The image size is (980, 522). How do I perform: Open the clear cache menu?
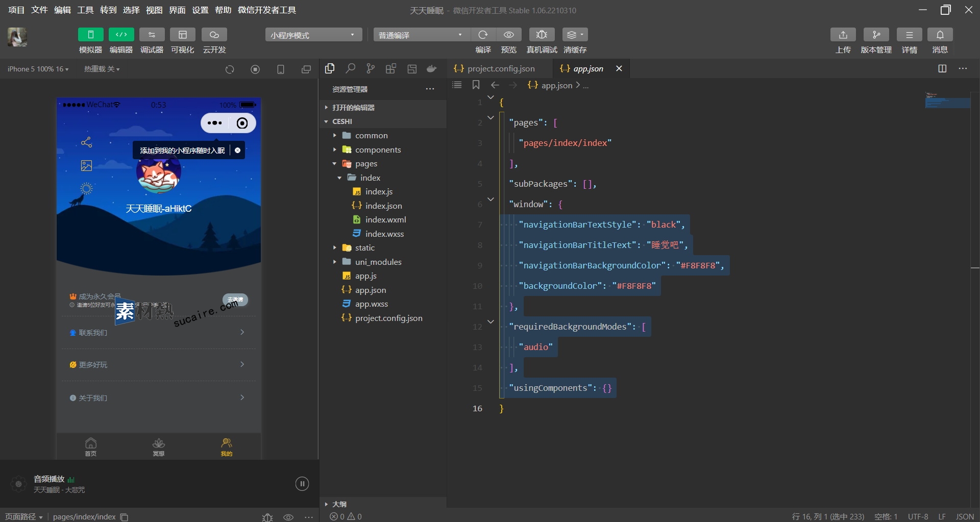[x=575, y=35]
